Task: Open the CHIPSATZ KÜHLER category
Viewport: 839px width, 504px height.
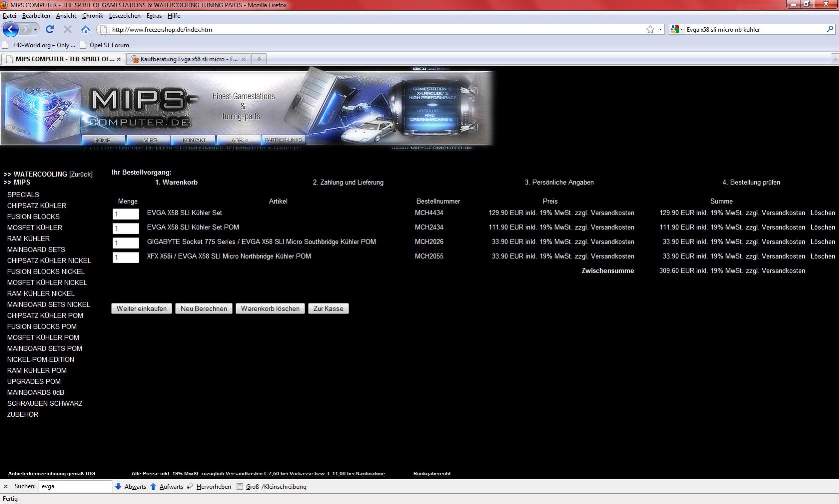Action: point(37,206)
